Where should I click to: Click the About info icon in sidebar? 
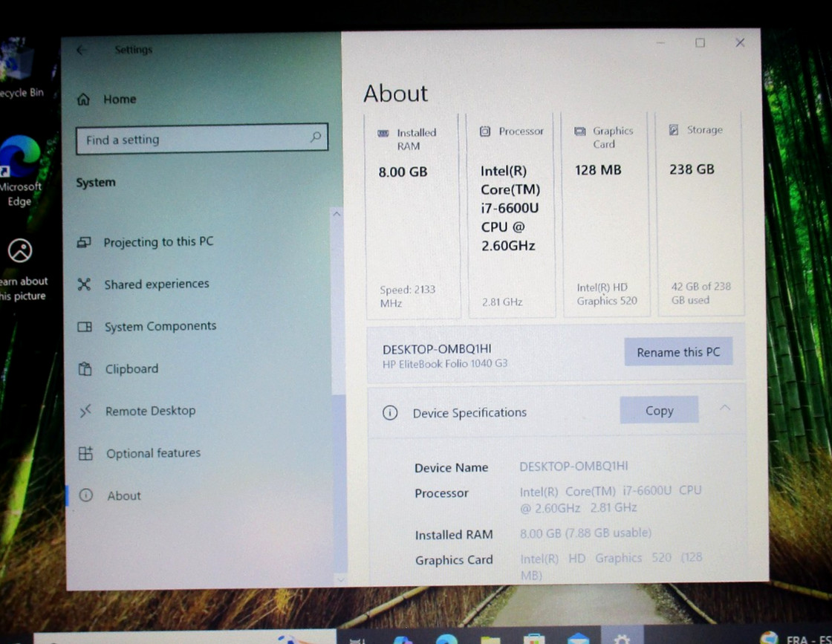86,495
